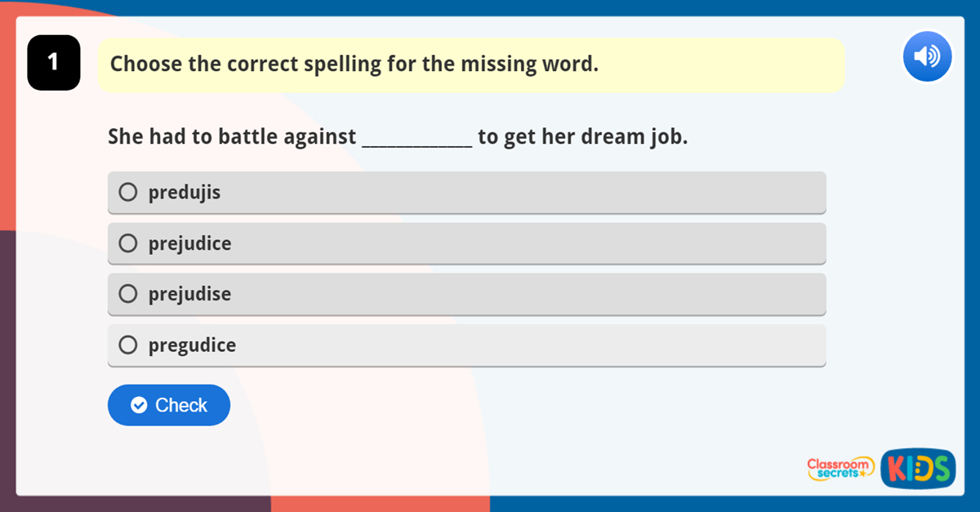This screenshot has height=512, width=980.
Task: Click the 'to get her dream job' text
Action: coord(582,137)
